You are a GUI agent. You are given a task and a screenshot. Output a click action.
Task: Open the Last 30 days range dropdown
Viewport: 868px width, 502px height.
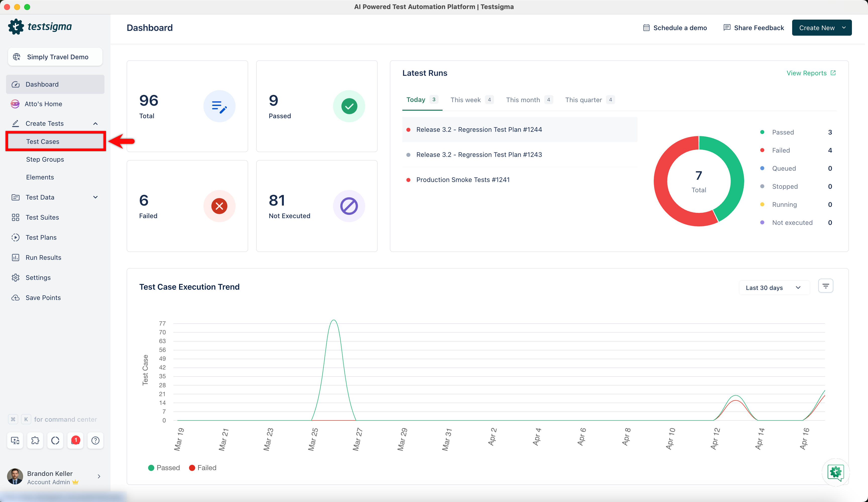click(774, 288)
